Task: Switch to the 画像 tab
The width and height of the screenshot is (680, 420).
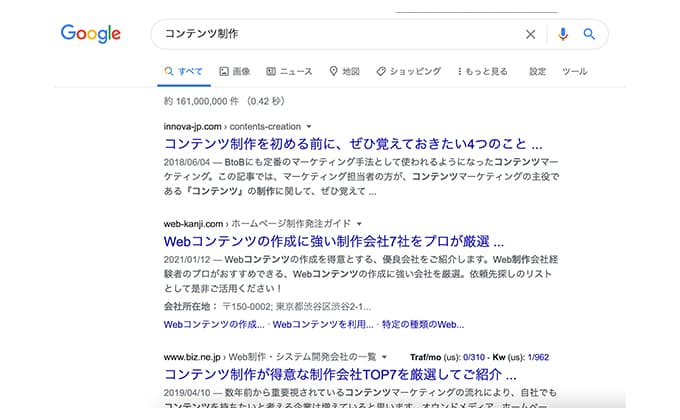Action: coord(235,72)
